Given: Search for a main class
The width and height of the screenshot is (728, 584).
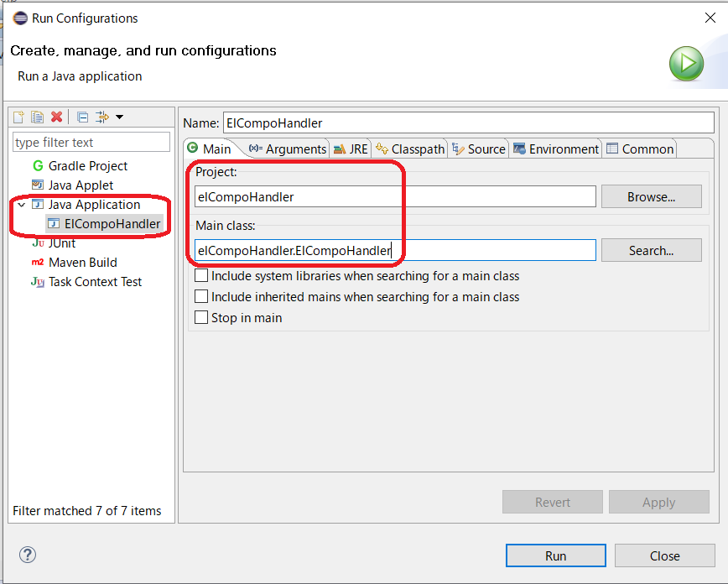Looking at the screenshot, I should coord(651,249).
